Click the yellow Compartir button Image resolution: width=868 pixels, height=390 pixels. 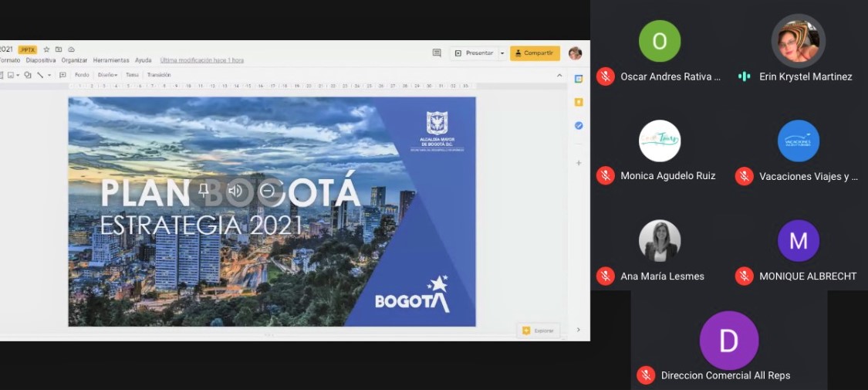(x=535, y=53)
